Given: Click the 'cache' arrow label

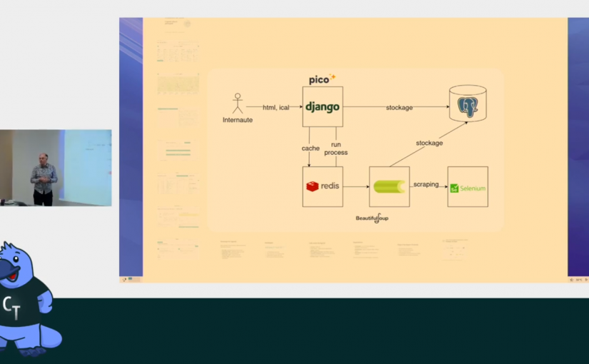Looking at the screenshot, I should tap(310, 148).
